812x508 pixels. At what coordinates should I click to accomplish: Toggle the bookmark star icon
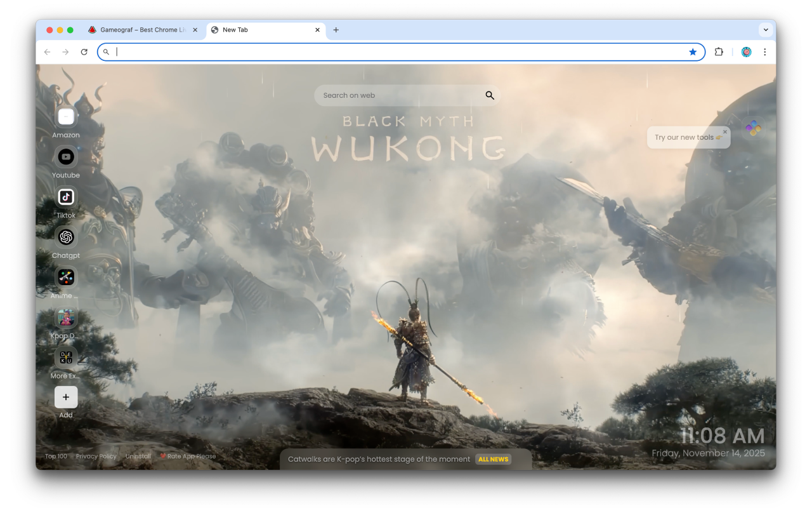point(693,52)
